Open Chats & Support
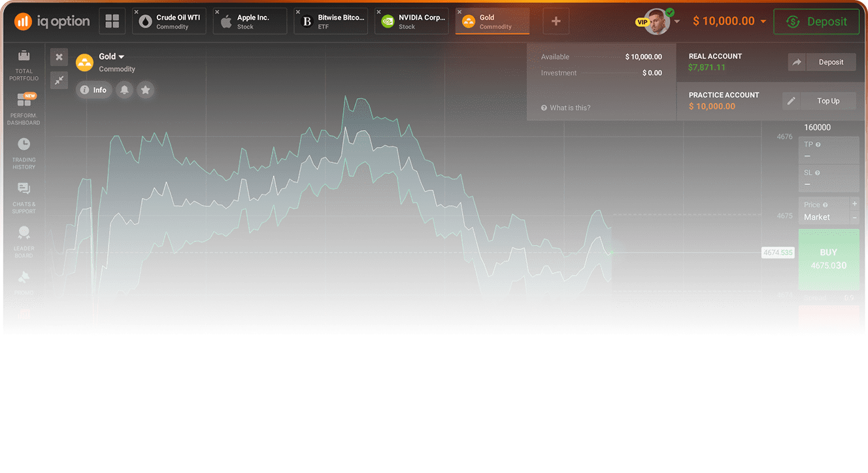This screenshot has height=473, width=868. (24, 195)
